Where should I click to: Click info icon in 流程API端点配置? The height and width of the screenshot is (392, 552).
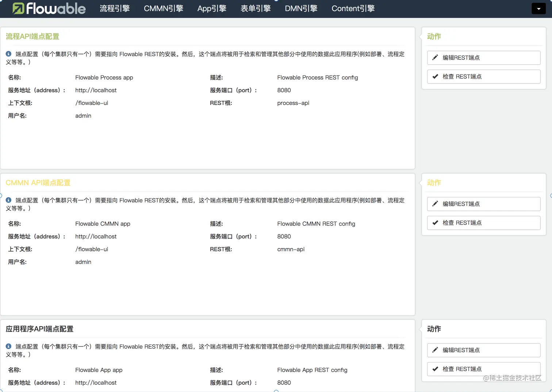(9, 54)
